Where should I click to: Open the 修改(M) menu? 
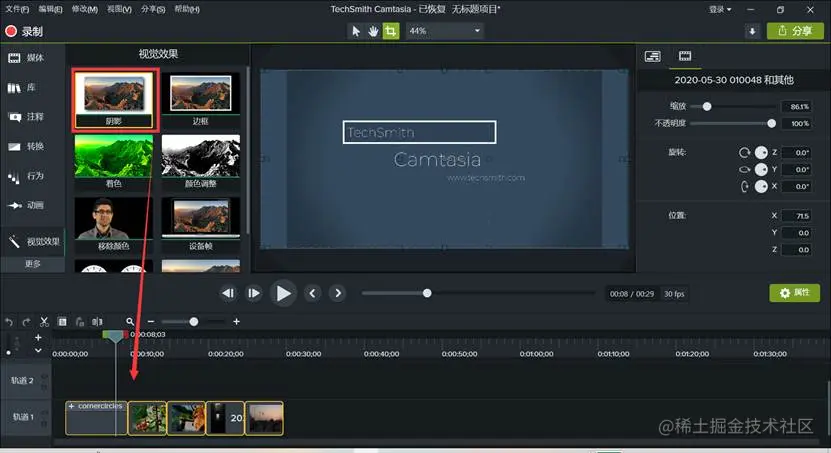pyautogui.click(x=85, y=9)
